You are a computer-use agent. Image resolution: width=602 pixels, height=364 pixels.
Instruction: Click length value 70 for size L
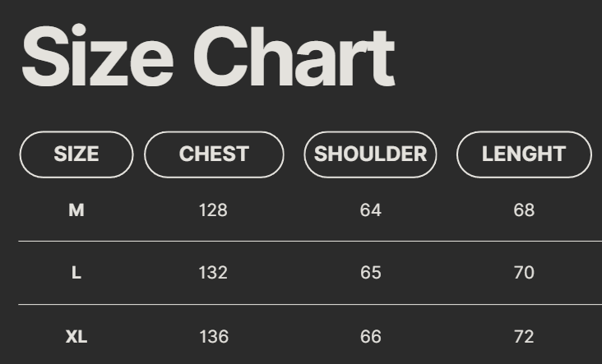[x=524, y=273]
